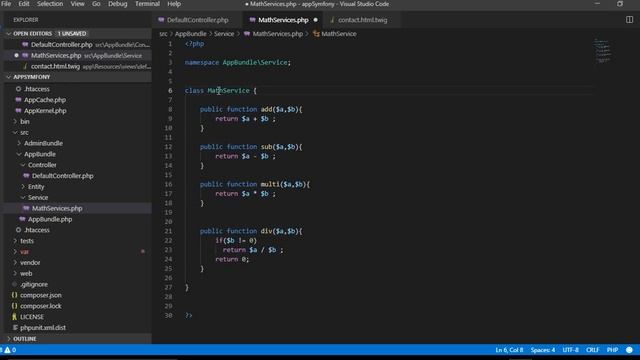This screenshot has height=360, width=640.
Task: Change the UTF-8 file encoding
Action: [x=570, y=350]
